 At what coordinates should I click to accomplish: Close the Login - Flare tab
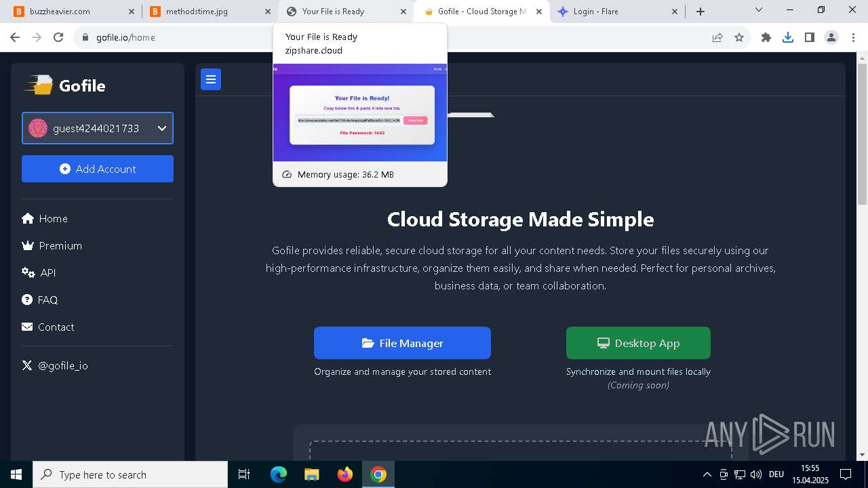[x=674, y=12]
